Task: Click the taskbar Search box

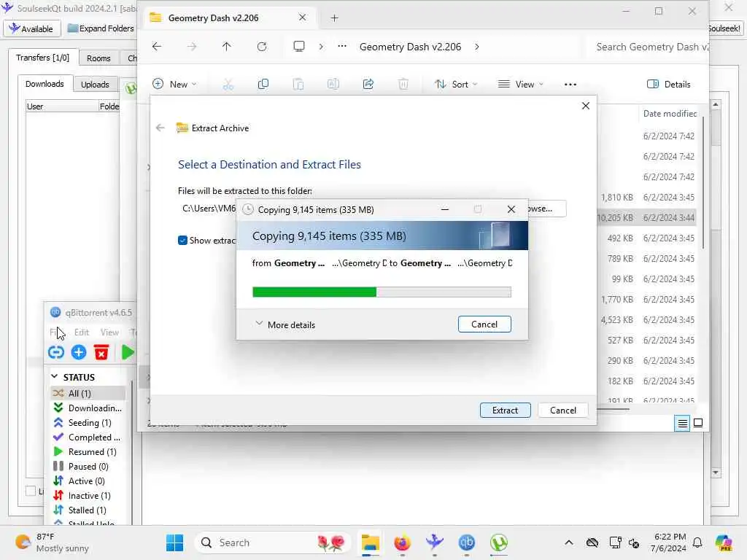Action: (x=273, y=542)
